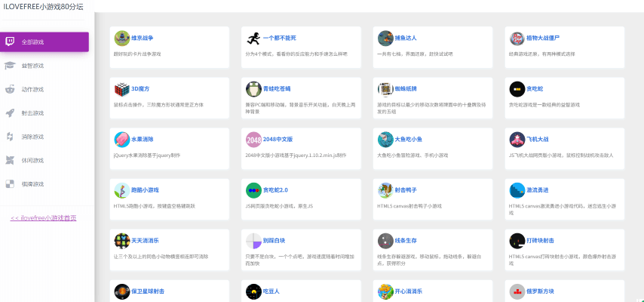This screenshot has width=644, height=302.
Task: Click the shark icon of 大鱼吃小鱼
Action: 385,140
